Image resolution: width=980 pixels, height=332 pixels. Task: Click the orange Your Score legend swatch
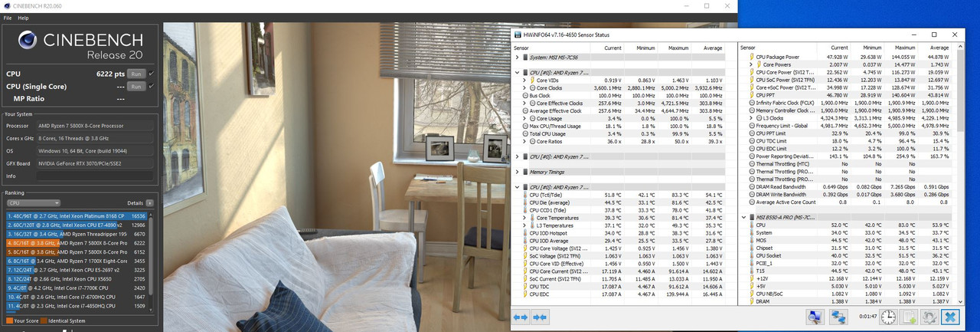click(x=10, y=320)
